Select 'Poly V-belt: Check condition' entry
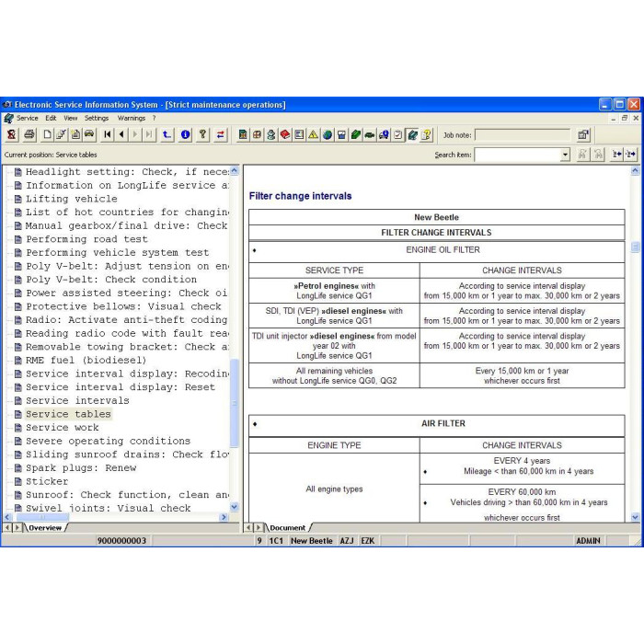644x644 pixels. (x=111, y=280)
